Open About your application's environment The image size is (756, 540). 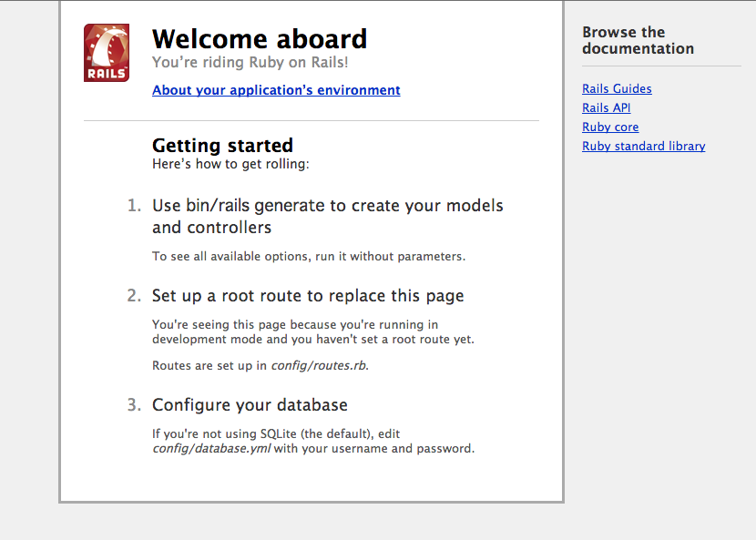[x=276, y=90]
